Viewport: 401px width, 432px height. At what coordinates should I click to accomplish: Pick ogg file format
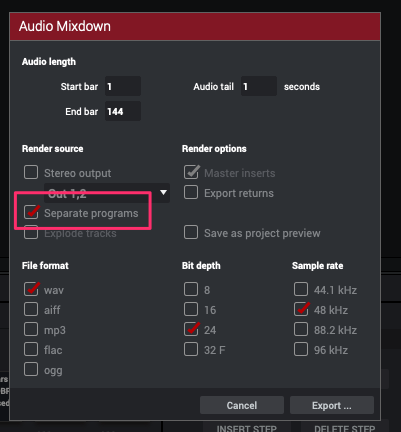point(31,369)
